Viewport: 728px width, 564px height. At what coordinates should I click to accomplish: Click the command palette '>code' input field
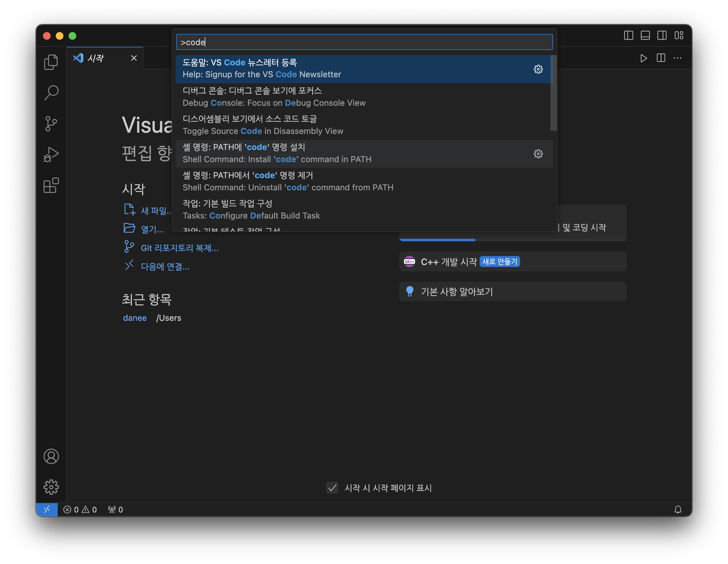(x=364, y=42)
